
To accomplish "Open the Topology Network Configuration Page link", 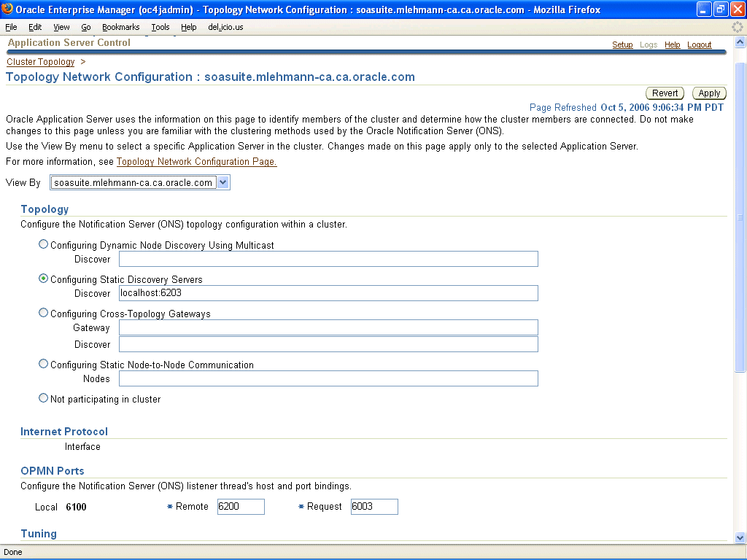I will click(197, 161).
